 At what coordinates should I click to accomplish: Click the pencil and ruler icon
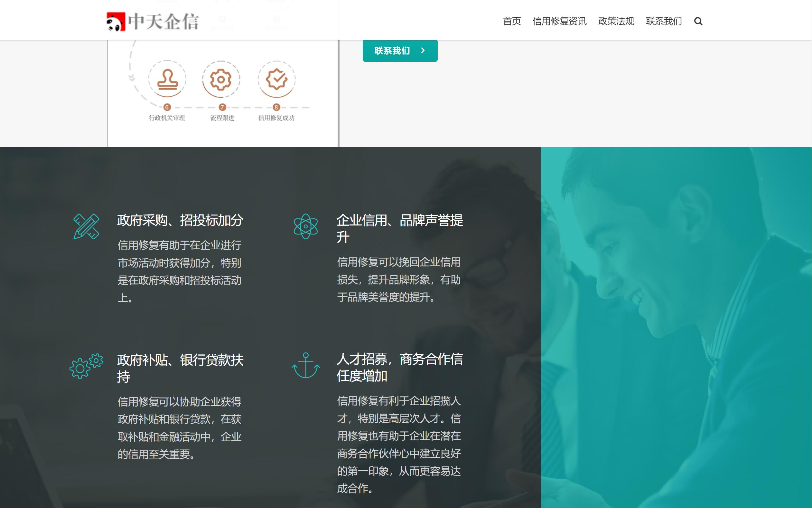tap(86, 226)
